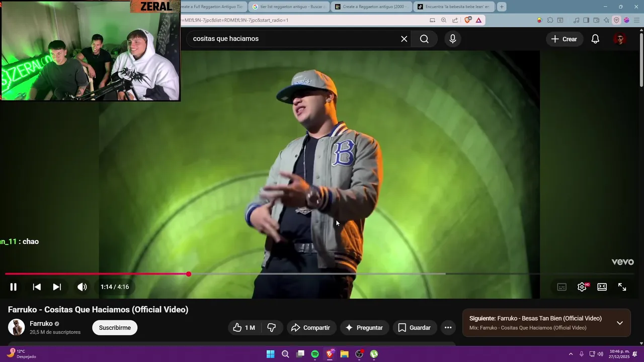Exit fullscreen-style view via expand arrows icon
644x362 pixels.
click(x=622, y=287)
